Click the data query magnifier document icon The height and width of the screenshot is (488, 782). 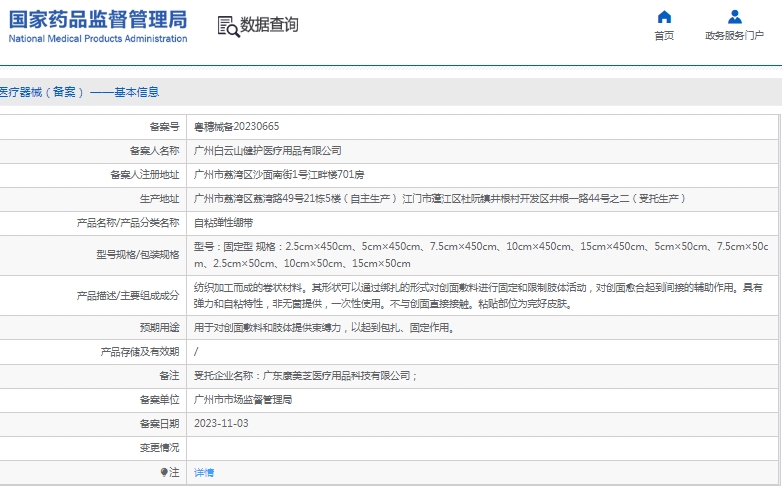coord(228,26)
